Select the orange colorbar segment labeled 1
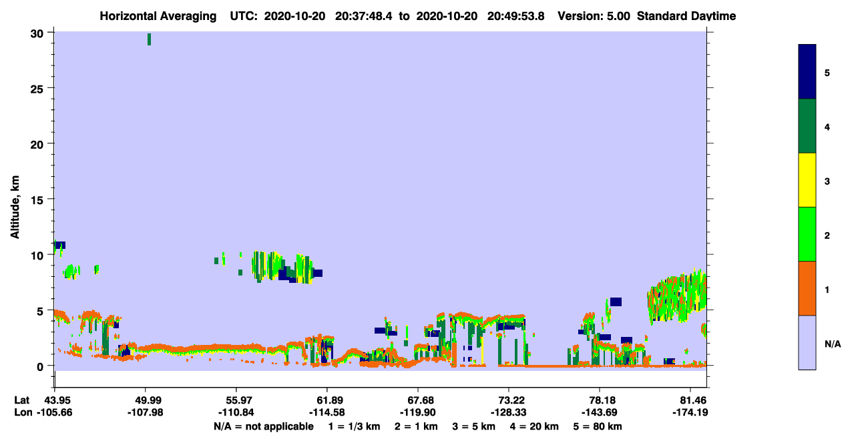This screenshot has height=445, width=868. tap(807, 288)
